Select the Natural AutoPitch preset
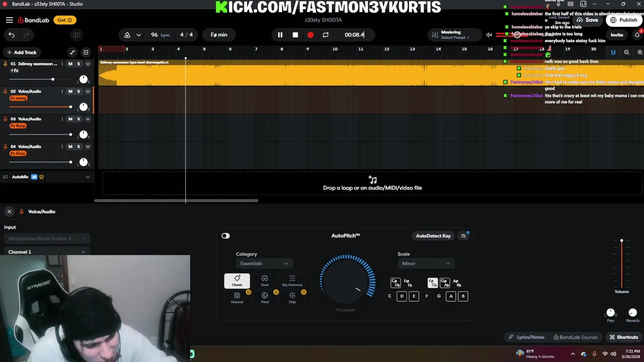The height and width of the screenshot is (362, 644). [237, 298]
